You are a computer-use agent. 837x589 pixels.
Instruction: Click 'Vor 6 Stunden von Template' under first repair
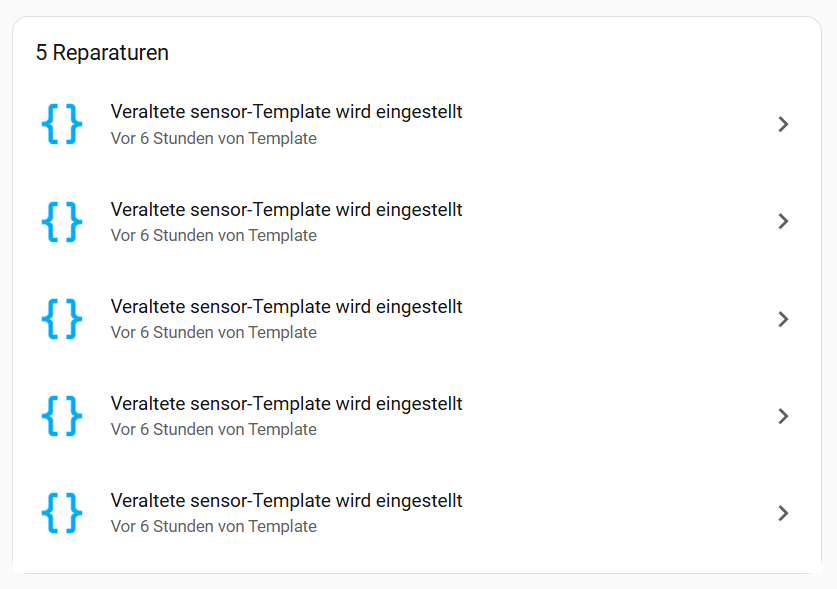(213, 139)
